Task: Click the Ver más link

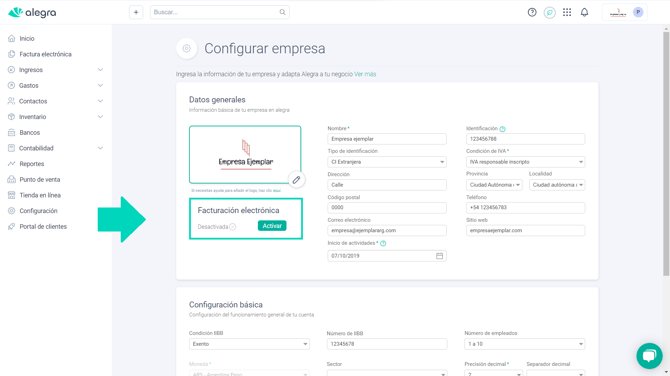Action: coord(365,74)
